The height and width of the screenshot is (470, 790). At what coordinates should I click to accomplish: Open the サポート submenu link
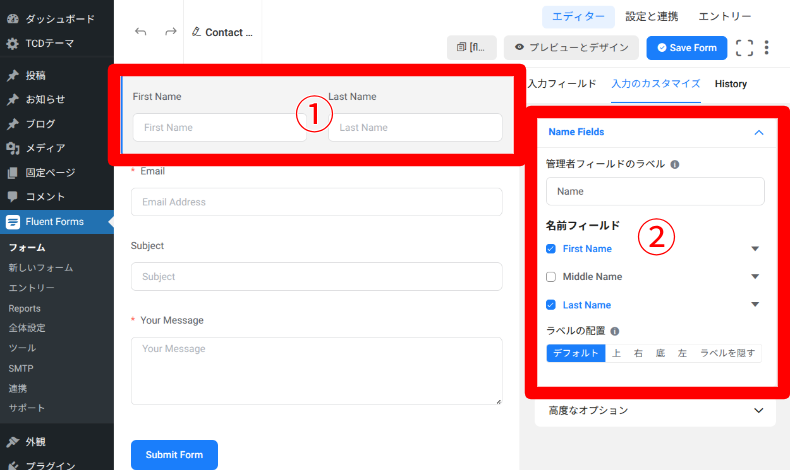pyautogui.click(x=27, y=408)
